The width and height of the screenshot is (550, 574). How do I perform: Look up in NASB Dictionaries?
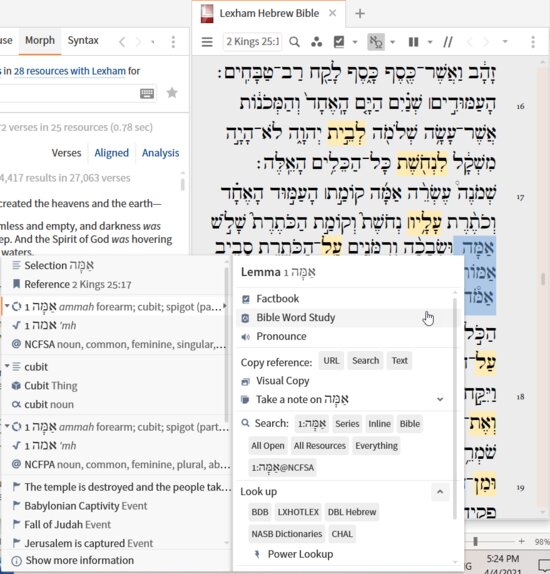click(286, 534)
